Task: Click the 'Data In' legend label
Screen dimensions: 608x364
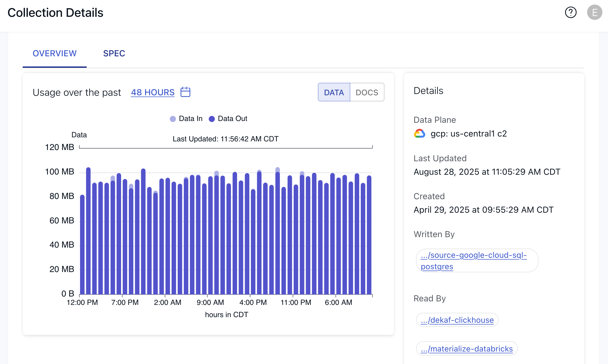Action: click(191, 119)
